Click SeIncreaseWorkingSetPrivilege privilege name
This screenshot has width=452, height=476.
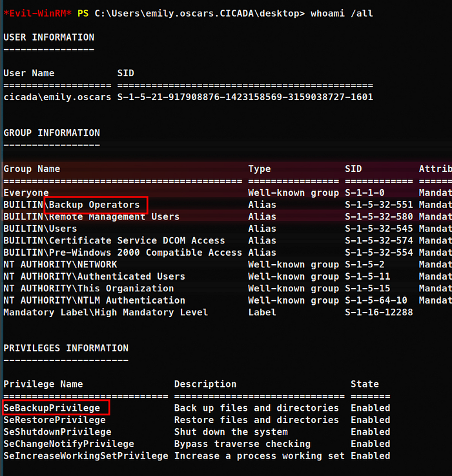(86, 456)
